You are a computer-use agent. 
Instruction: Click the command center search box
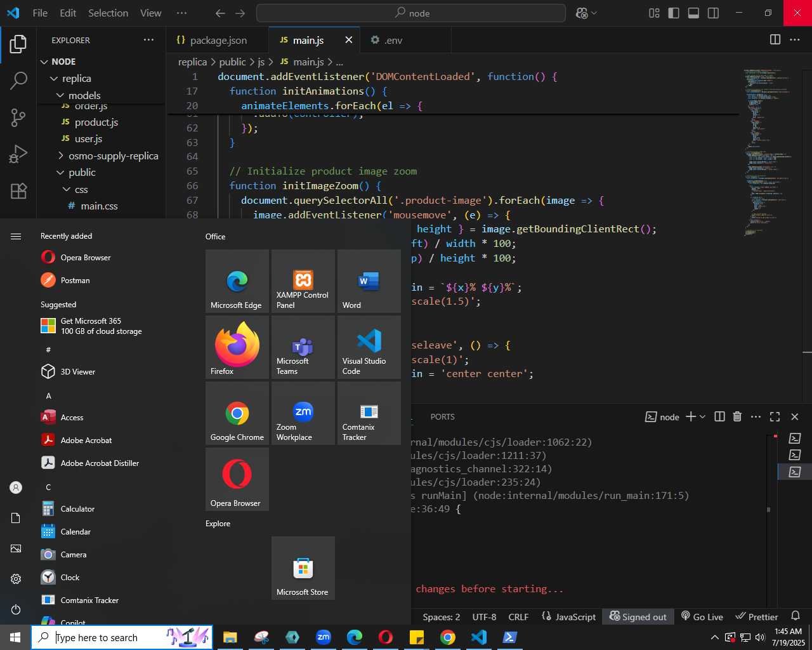pos(410,13)
